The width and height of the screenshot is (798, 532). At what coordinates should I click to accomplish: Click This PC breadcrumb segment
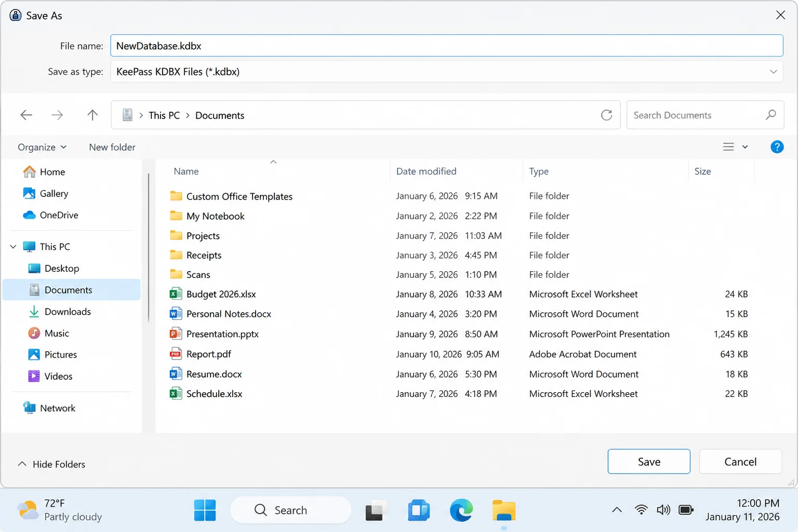(164, 115)
